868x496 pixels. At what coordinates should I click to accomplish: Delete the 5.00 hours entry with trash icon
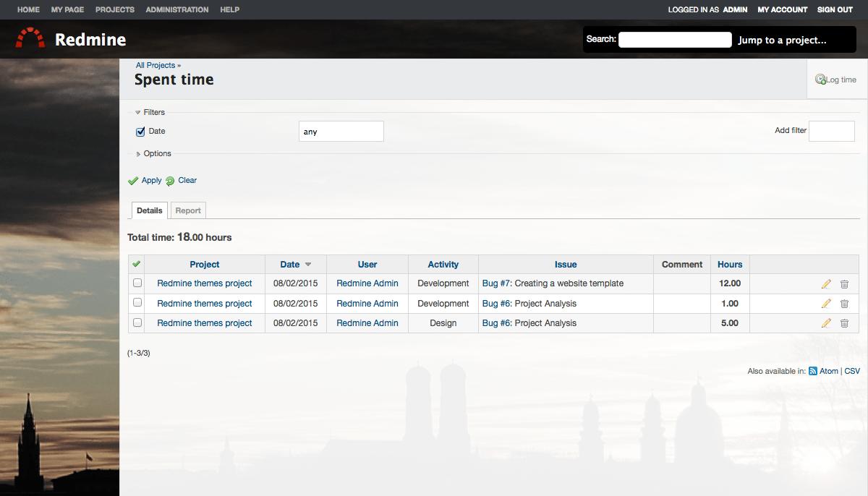tap(844, 323)
